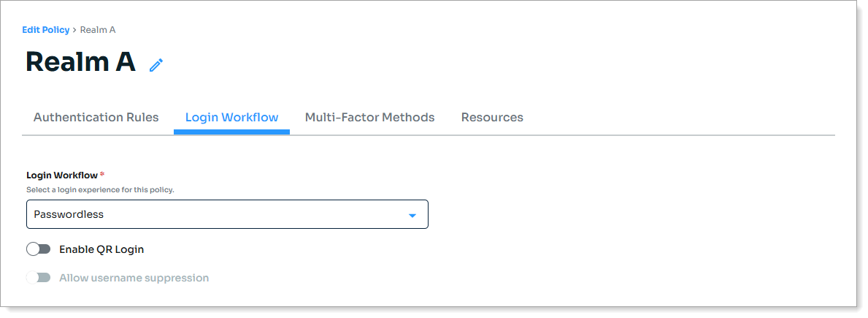Select the Login Workflow tab
868x318 pixels.
click(231, 117)
